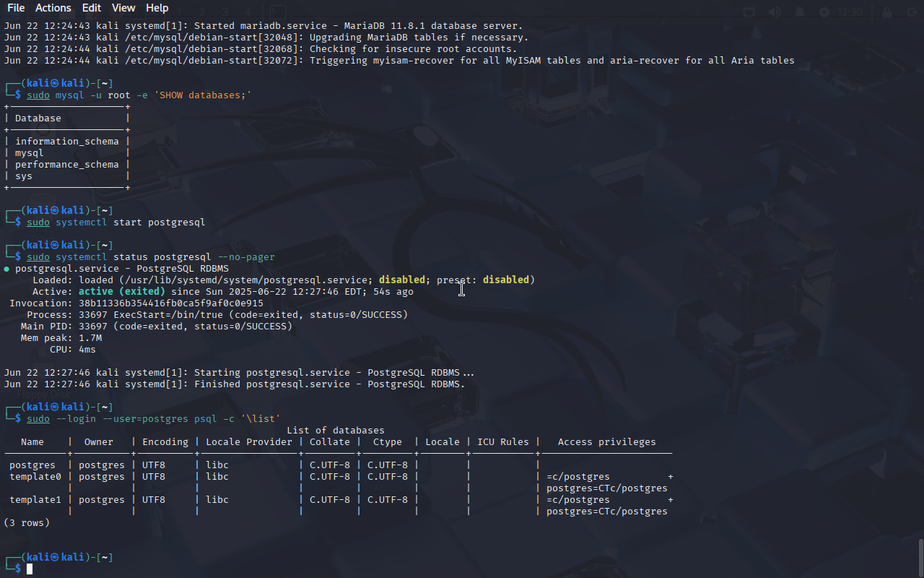The image size is (924, 578).
Task: Open the File menu
Action: coord(16,8)
